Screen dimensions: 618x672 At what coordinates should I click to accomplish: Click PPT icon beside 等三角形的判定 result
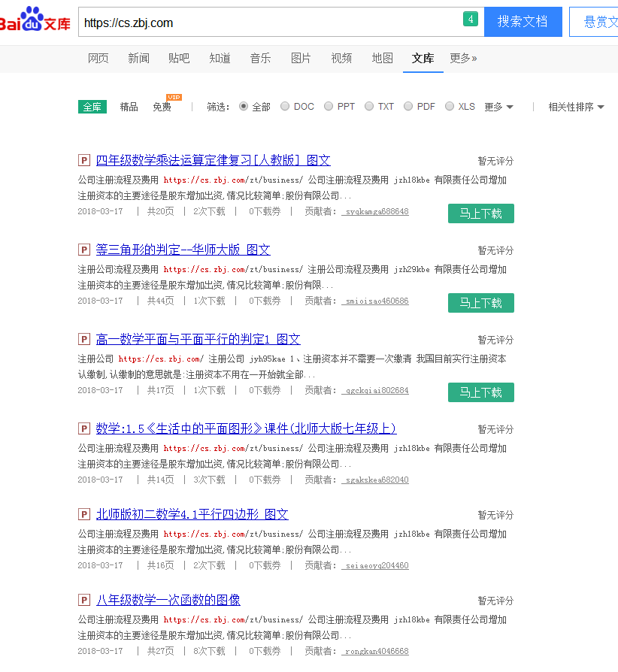84,250
